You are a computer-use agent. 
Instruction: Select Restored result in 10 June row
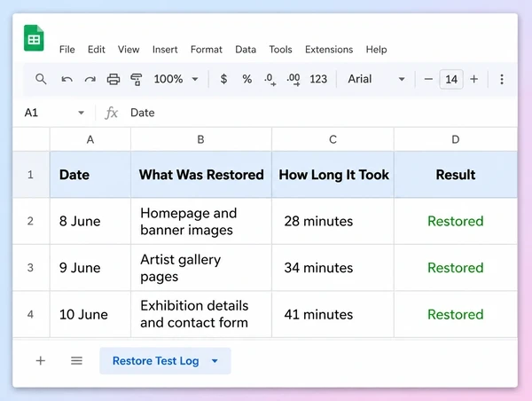(456, 314)
